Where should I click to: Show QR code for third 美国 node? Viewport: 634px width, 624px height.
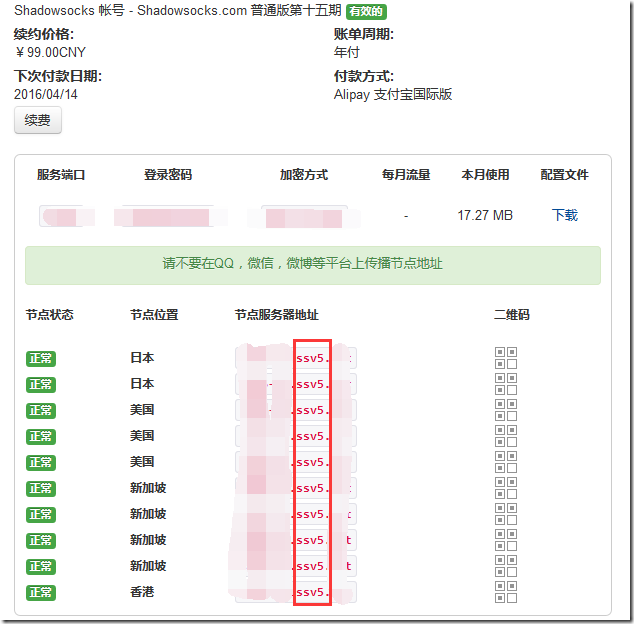click(x=506, y=462)
